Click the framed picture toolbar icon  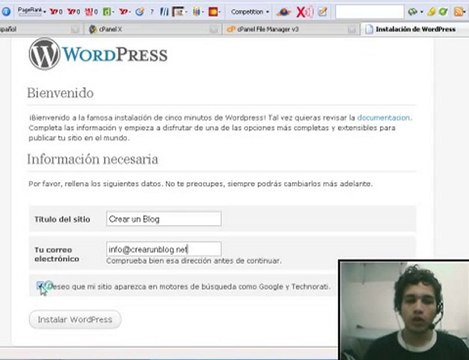click(x=179, y=12)
